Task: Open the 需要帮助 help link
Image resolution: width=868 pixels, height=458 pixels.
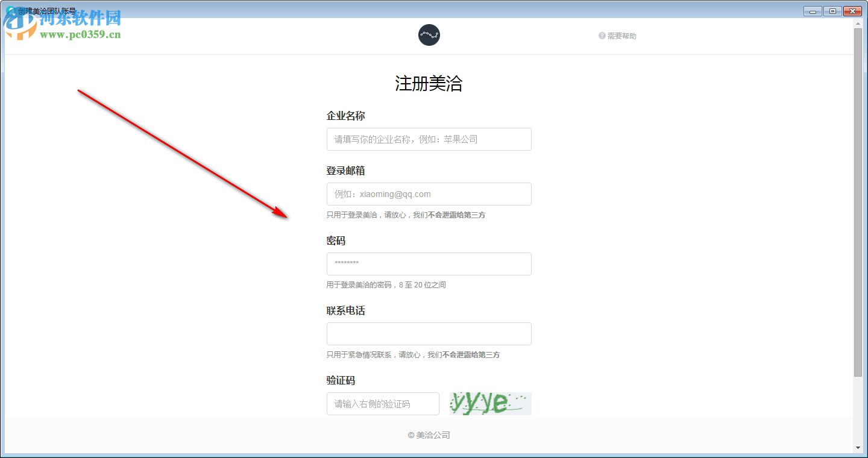Action: coord(621,36)
